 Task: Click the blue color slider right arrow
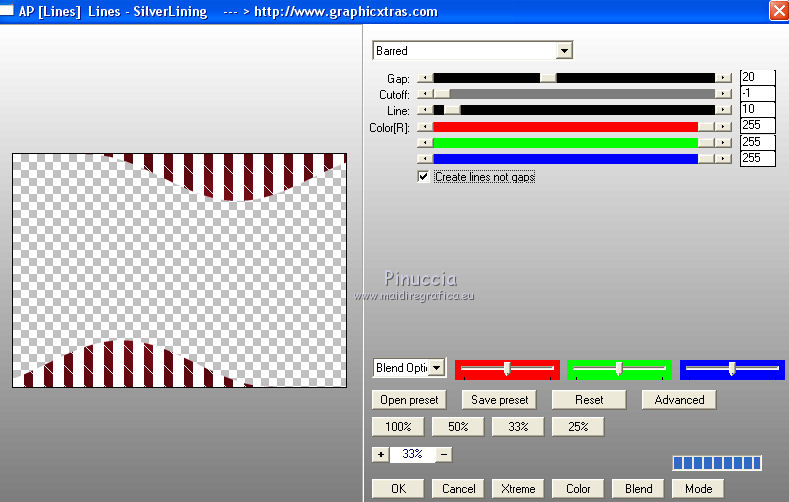tap(723, 158)
